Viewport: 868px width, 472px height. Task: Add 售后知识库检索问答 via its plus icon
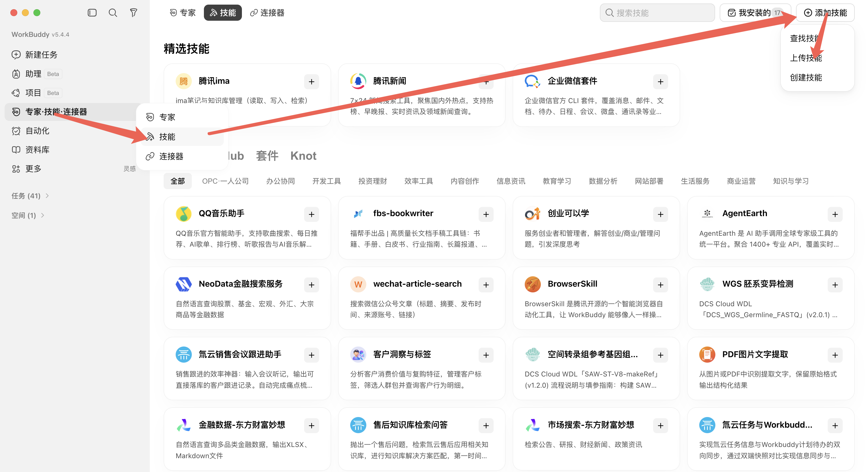486,426
